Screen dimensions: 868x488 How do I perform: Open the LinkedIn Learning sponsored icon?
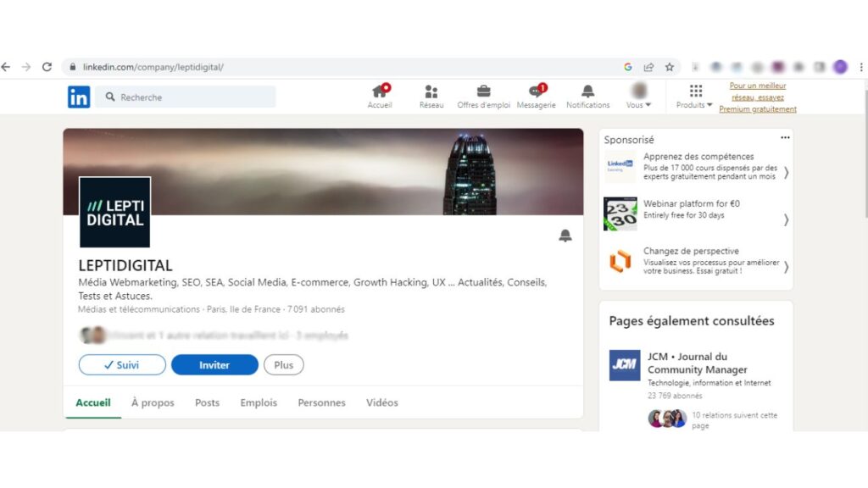coord(619,166)
